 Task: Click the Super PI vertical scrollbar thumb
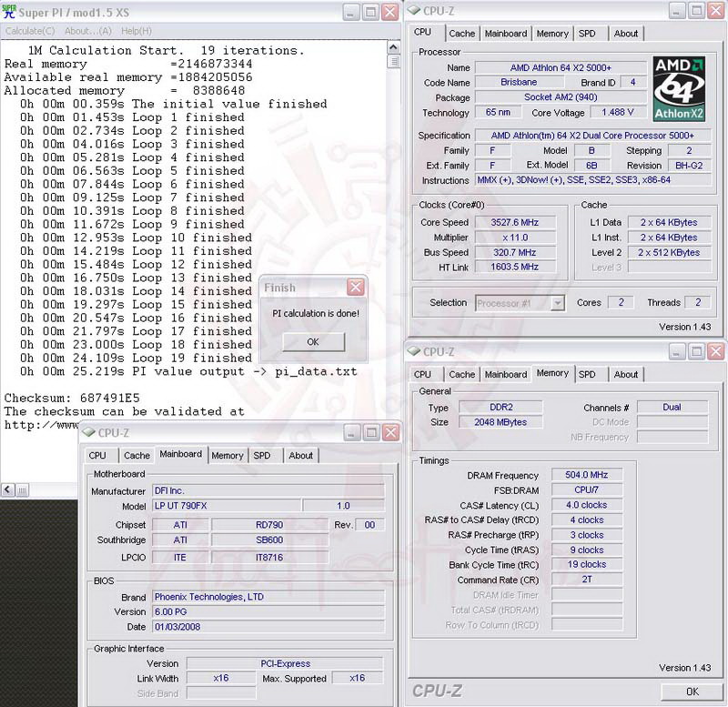[x=393, y=61]
